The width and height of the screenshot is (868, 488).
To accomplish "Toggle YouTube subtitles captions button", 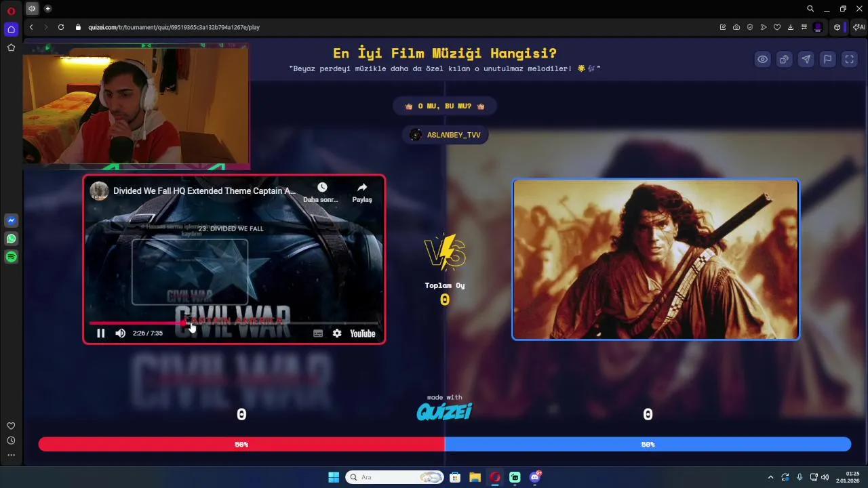I will 318,333.
